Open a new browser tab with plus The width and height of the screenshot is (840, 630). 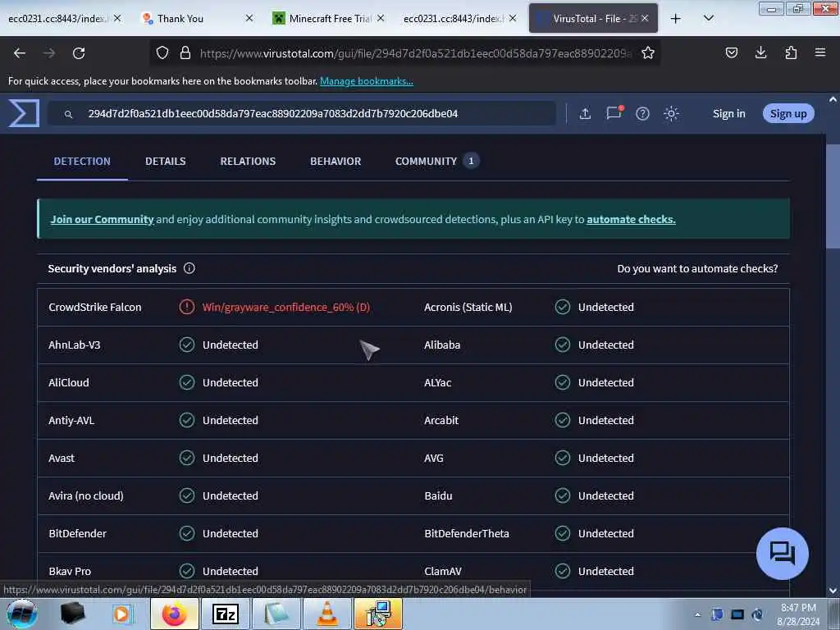(x=676, y=19)
